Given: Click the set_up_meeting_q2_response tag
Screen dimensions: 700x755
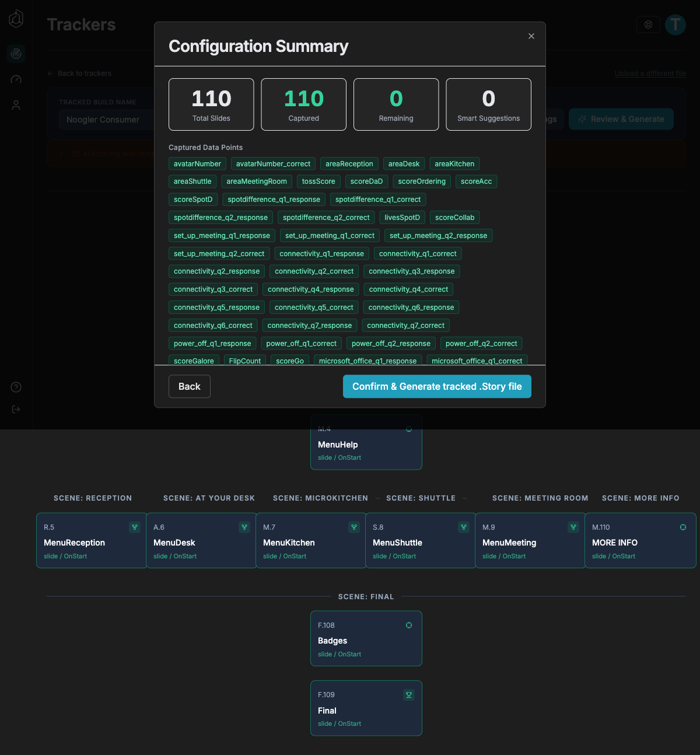Looking at the screenshot, I should coord(438,236).
